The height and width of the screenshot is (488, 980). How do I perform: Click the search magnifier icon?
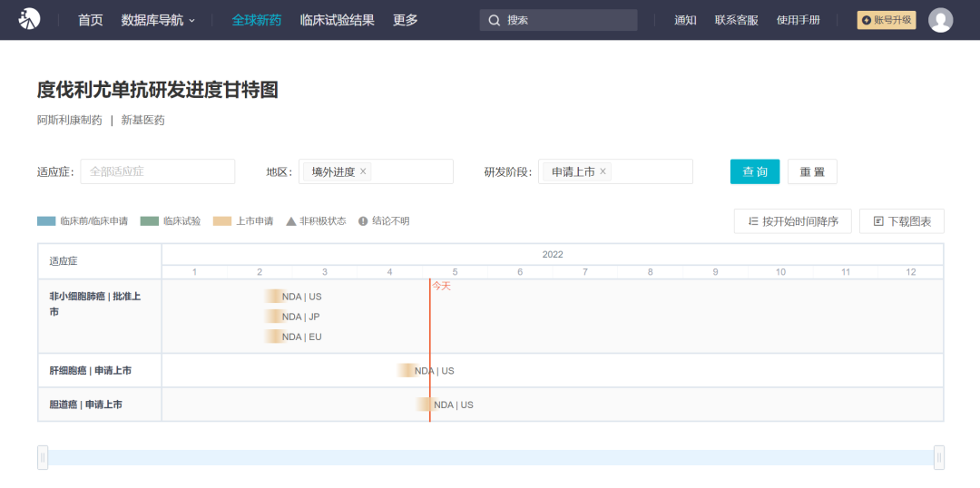click(494, 20)
